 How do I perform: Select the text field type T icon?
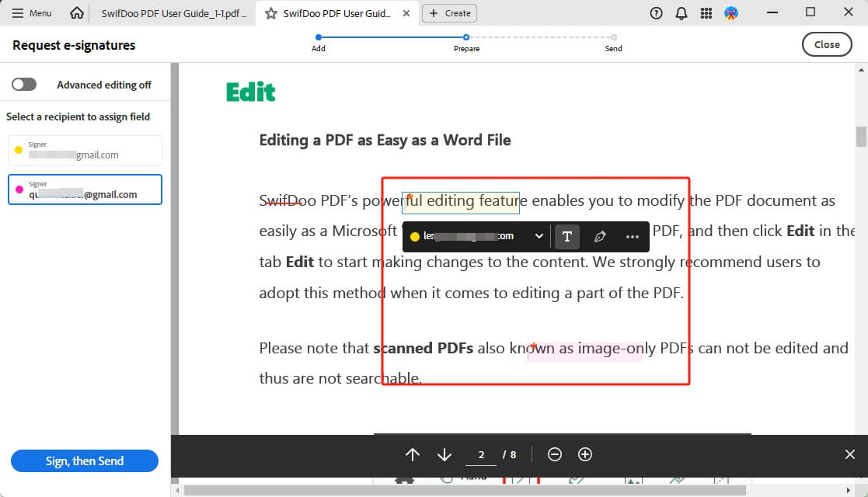coord(566,237)
